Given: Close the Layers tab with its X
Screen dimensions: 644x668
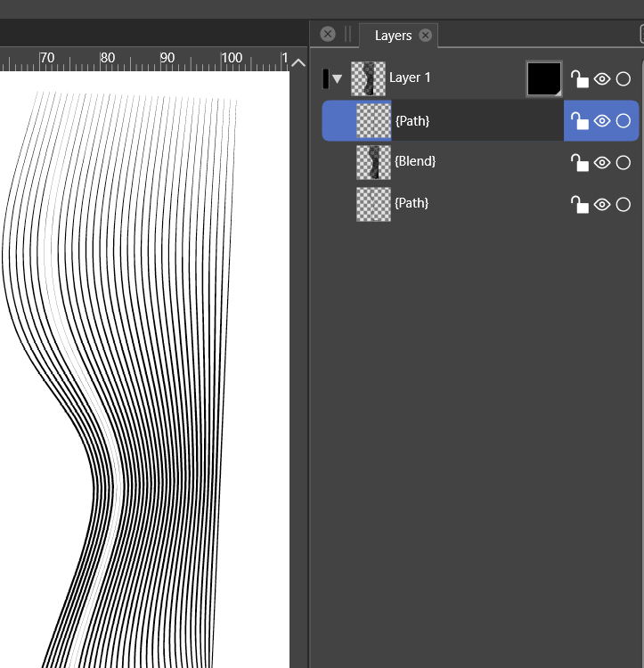Looking at the screenshot, I should point(426,36).
